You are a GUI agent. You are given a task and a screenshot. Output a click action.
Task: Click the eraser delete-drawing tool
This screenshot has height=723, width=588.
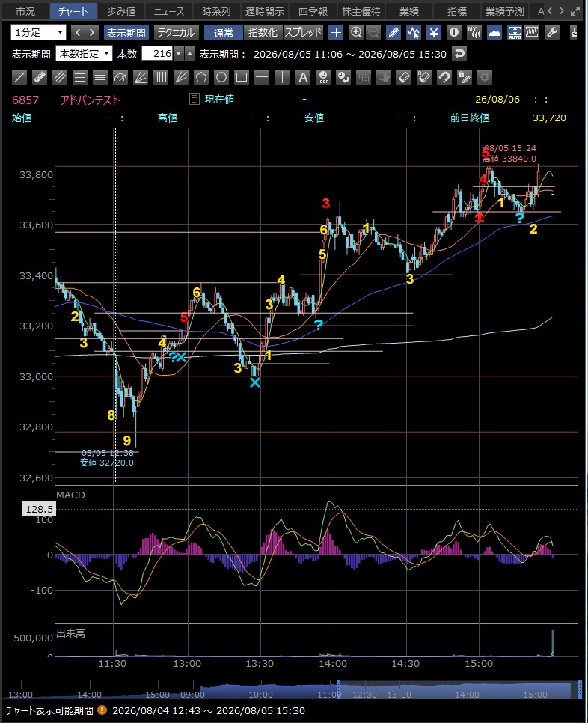(404, 77)
